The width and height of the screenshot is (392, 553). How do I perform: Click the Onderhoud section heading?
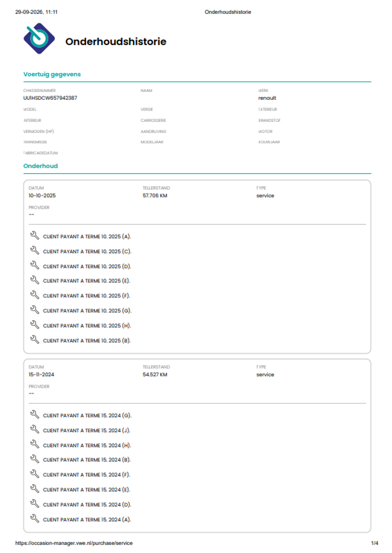click(x=41, y=166)
